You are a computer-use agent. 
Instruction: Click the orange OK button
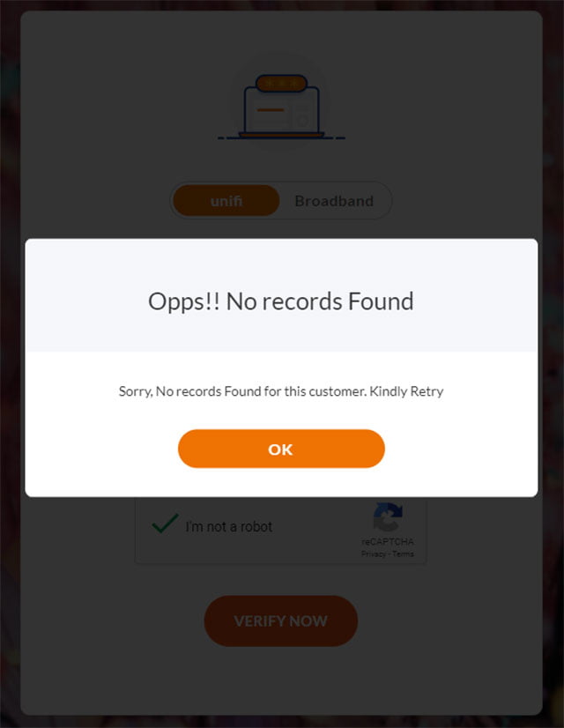[x=281, y=449]
